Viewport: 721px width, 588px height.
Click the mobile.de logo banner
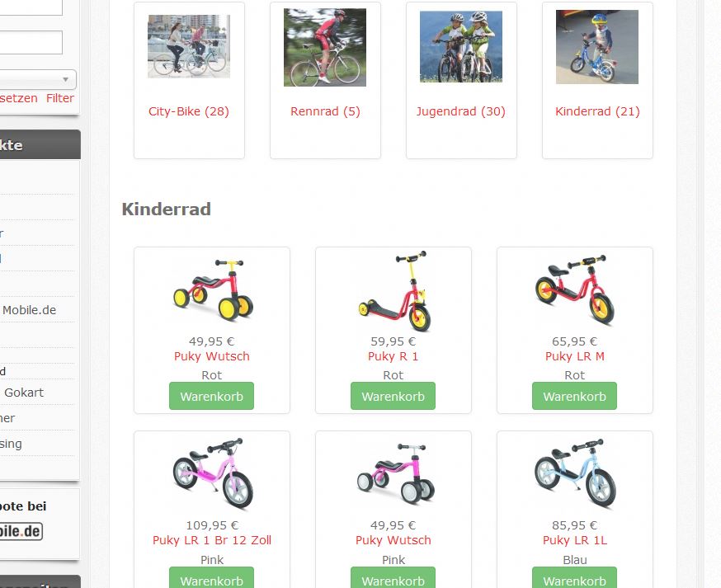click(21, 531)
